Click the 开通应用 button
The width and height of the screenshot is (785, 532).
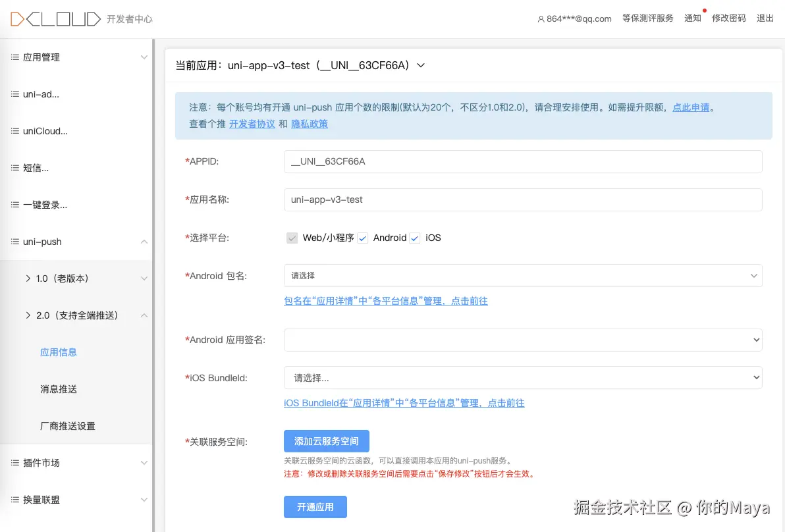click(315, 507)
